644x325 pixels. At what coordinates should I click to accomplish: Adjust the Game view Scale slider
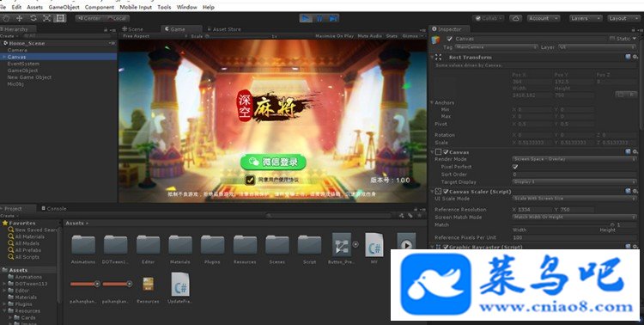[x=238, y=36]
